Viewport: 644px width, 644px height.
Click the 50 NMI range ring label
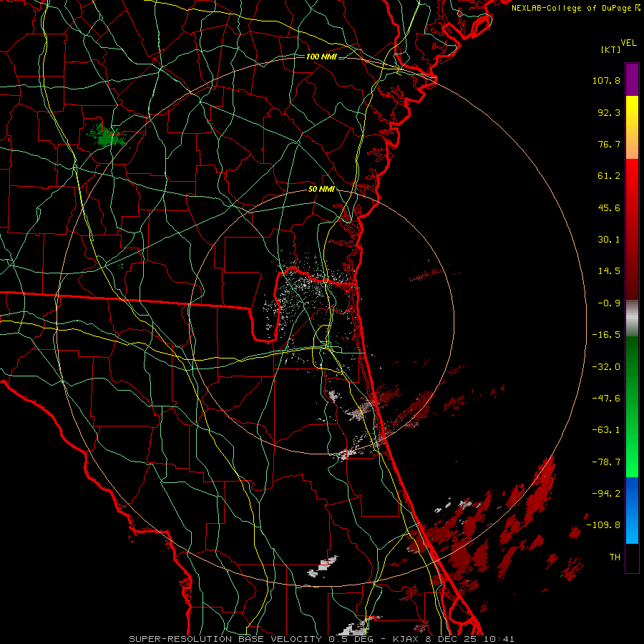321,190
